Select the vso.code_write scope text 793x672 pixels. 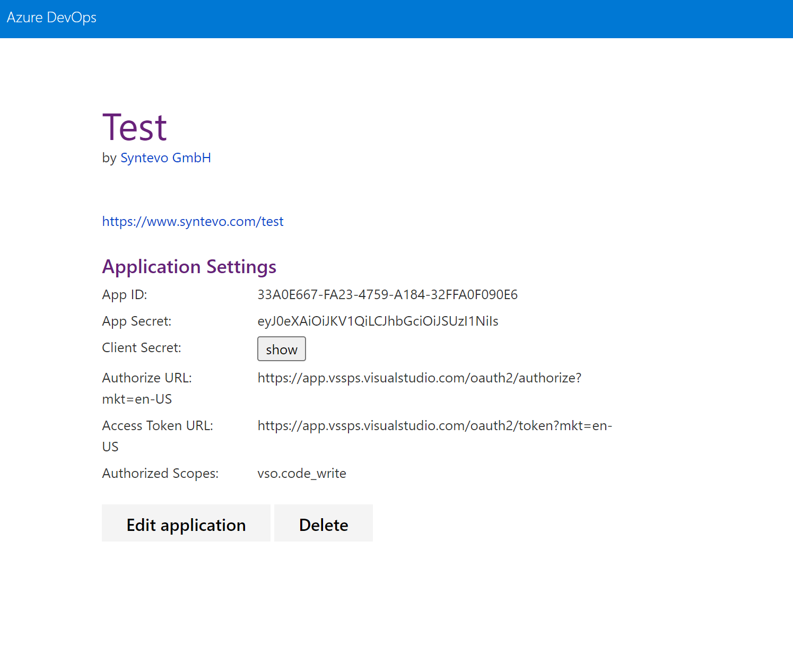[301, 473]
